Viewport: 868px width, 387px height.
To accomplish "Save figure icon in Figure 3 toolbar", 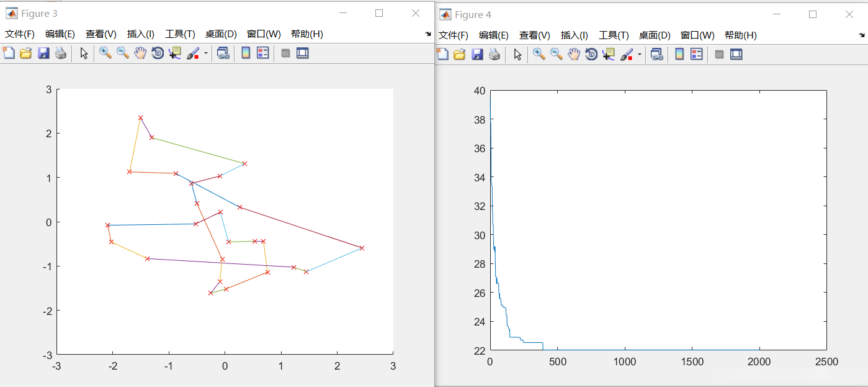I will coord(43,53).
